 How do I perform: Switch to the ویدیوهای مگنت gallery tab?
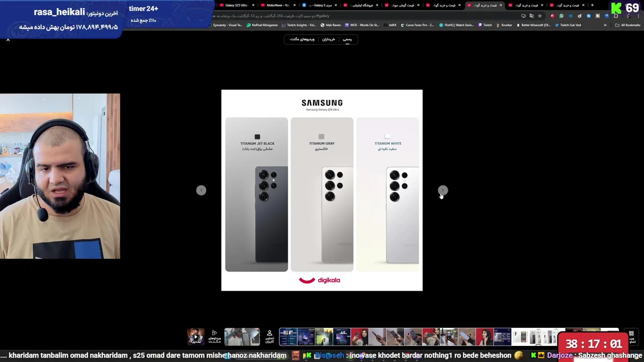[x=302, y=39]
